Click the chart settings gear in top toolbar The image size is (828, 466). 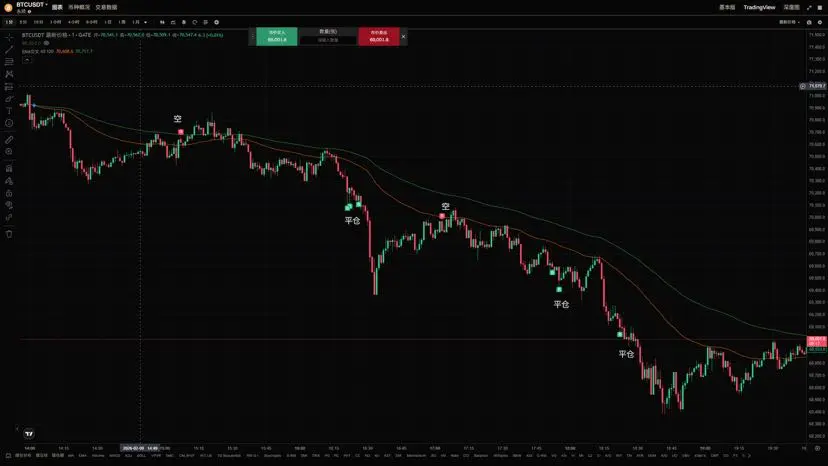coord(217,22)
